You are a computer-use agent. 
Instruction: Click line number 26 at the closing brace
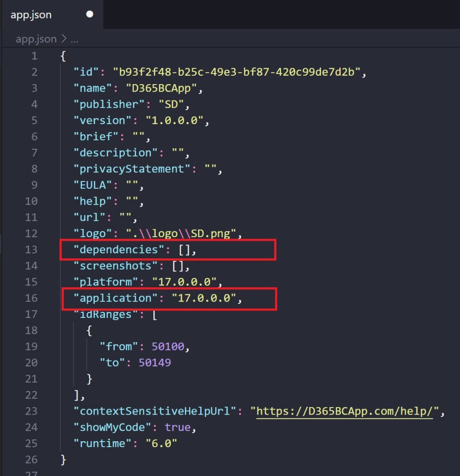click(x=31, y=459)
